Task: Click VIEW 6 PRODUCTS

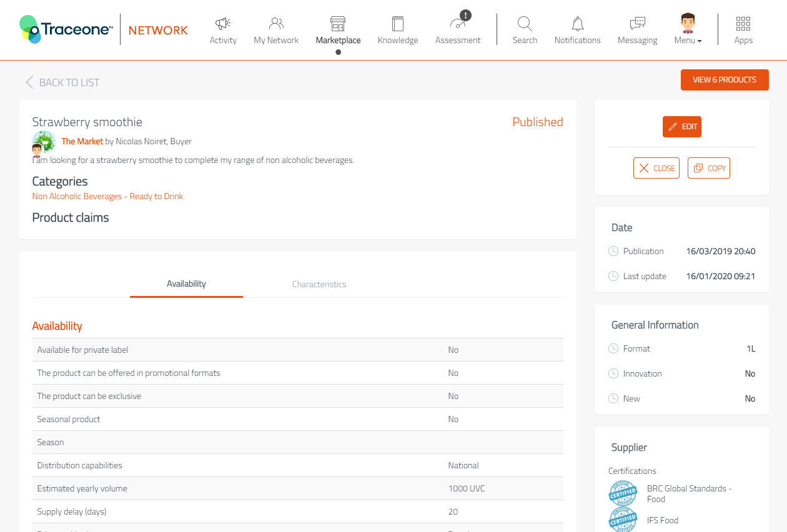Action: pos(725,80)
